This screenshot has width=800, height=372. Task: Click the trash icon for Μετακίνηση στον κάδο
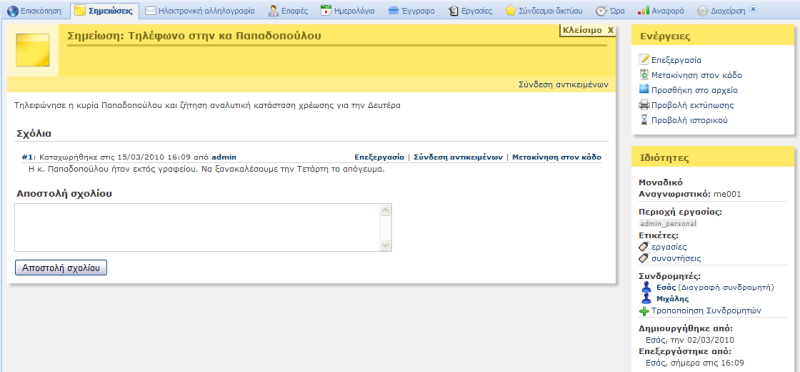coord(644,75)
